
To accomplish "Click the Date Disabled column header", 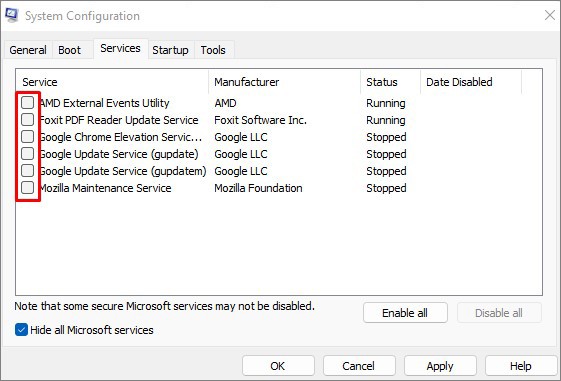I will click(471, 82).
